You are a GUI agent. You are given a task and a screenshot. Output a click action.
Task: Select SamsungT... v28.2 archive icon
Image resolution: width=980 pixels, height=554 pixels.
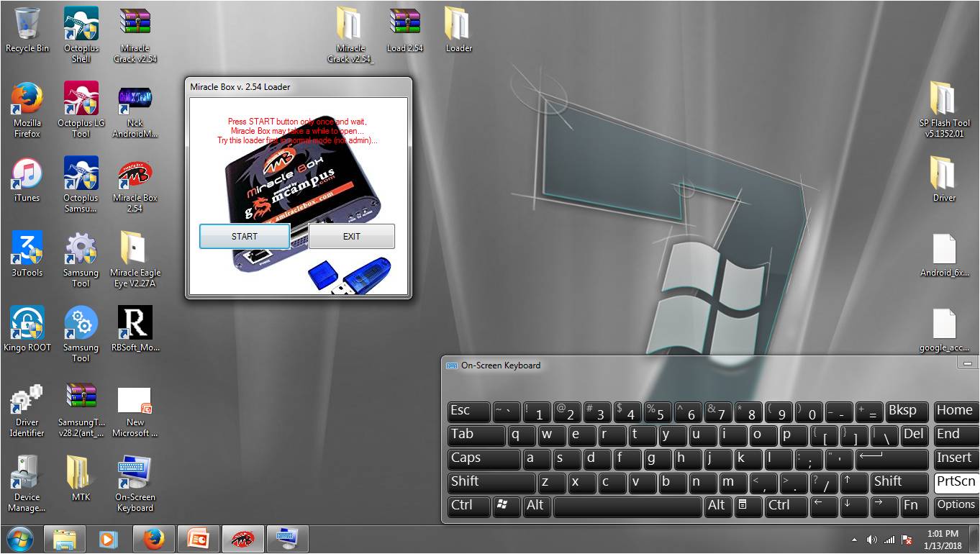(x=81, y=409)
